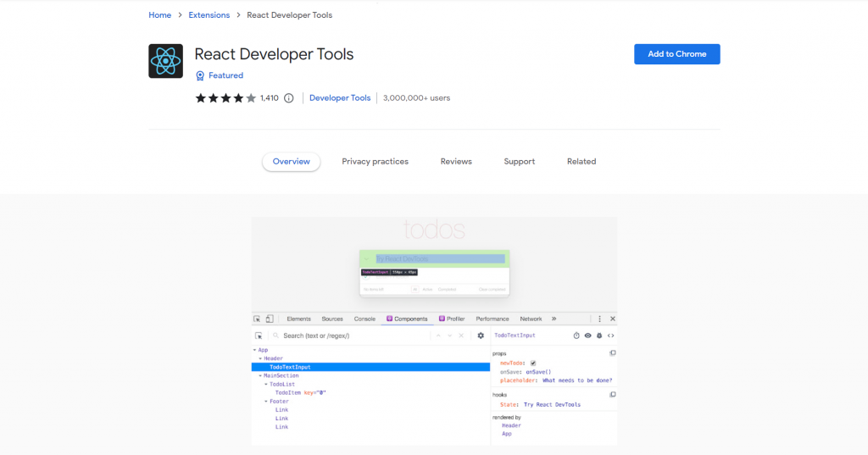
Task: Click the view source angle brackets icon
Action: [x=610, y=336]
